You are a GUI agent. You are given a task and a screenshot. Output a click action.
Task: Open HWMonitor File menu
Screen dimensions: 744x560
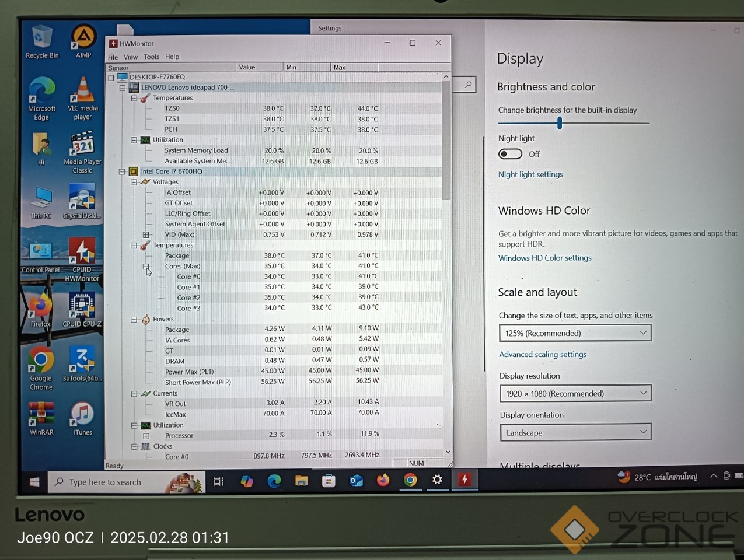click(113, 57)
